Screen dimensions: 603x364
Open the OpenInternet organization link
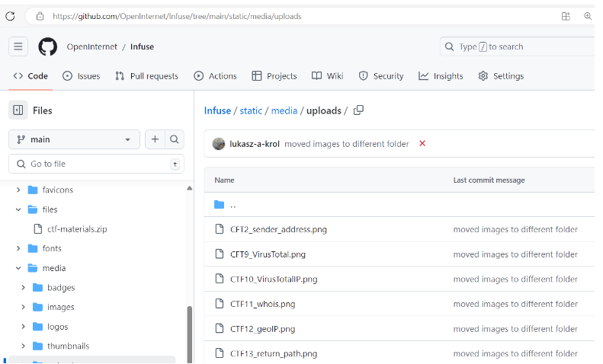92,46
